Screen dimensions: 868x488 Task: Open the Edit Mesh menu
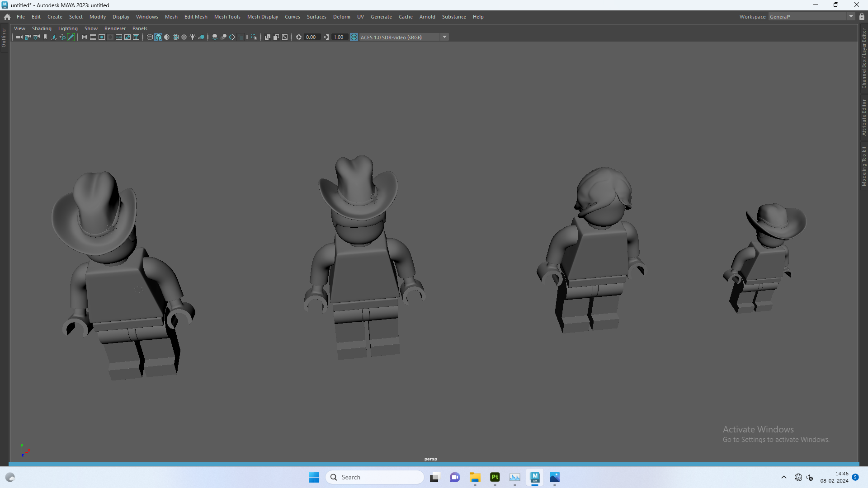[196, 17]
